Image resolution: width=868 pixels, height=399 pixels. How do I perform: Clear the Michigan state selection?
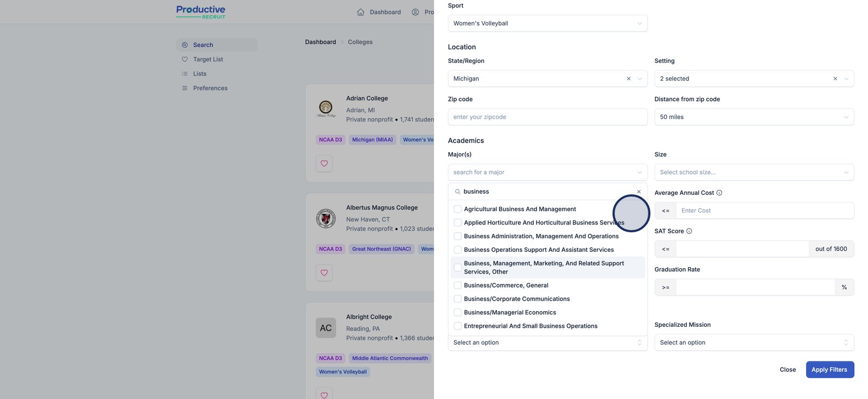tap(629, 79)
